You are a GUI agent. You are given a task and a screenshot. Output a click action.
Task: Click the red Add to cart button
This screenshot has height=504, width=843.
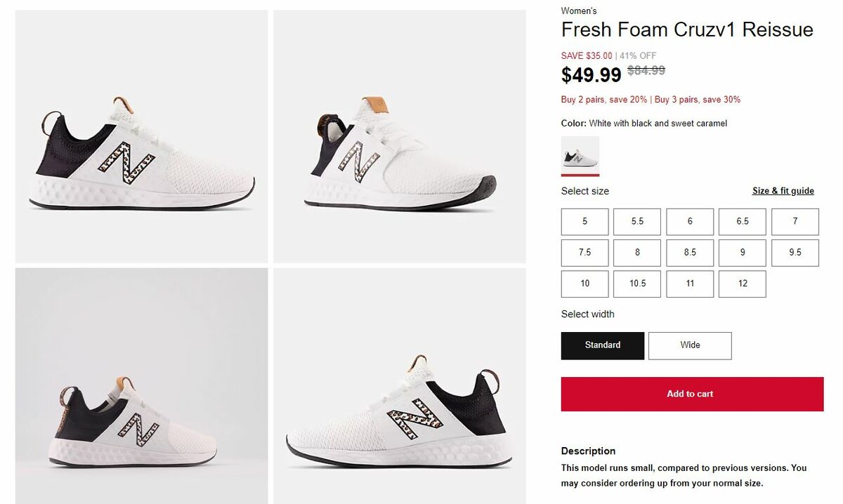(692, 394)
